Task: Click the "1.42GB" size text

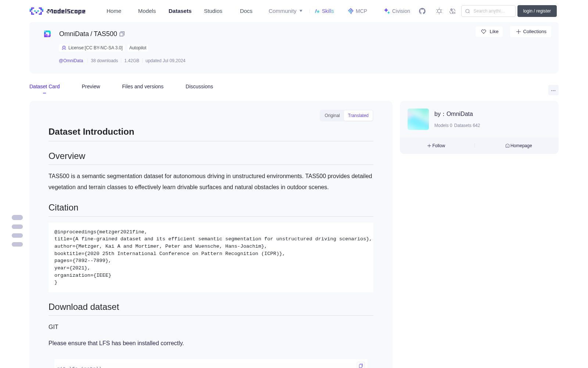Action: click(132, 61)
